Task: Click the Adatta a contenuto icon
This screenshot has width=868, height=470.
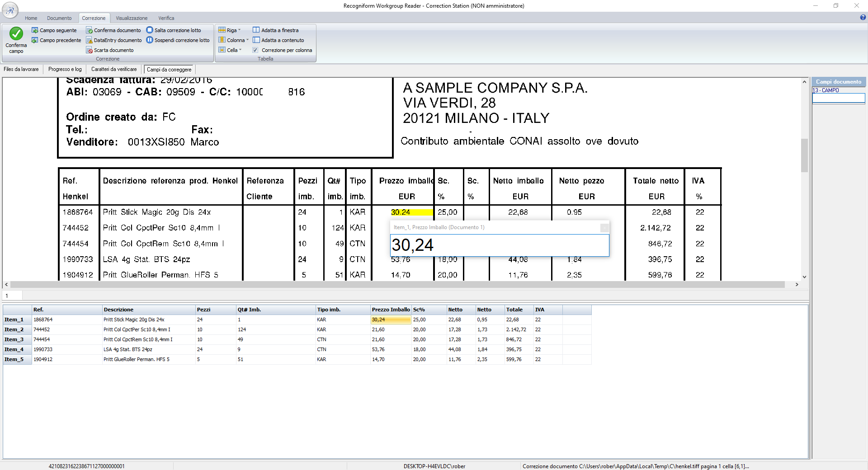Action: (256, 40)
